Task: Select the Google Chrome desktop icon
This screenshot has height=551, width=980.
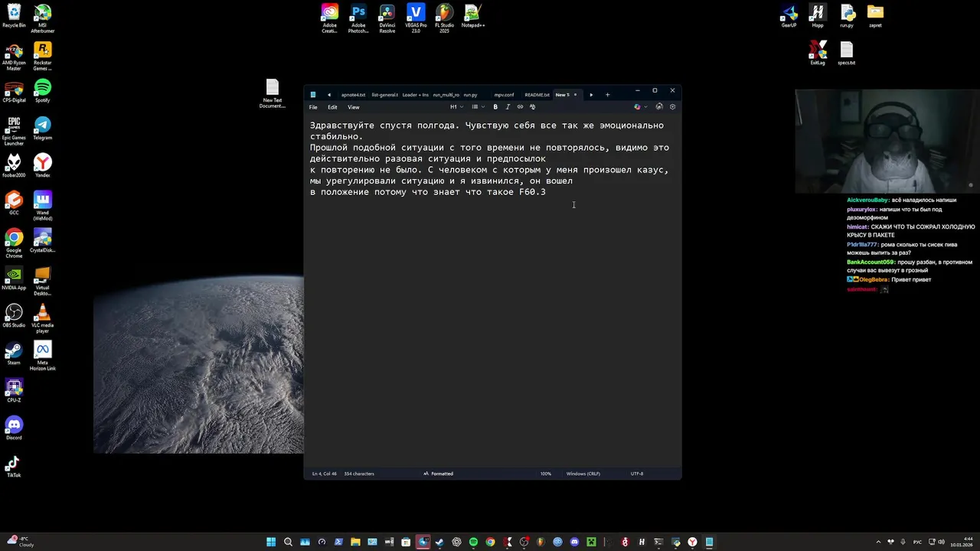Action: (x=14, y=243)
